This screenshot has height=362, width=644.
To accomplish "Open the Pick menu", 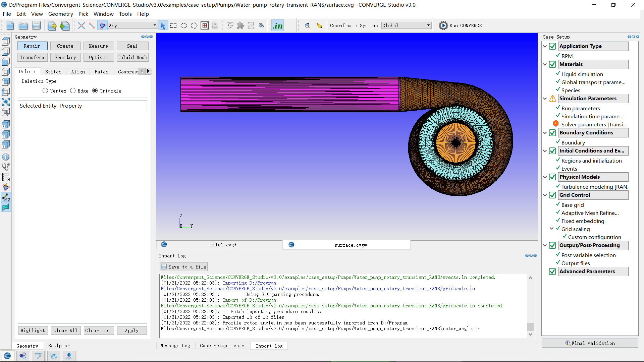I will tap(83, 14).
